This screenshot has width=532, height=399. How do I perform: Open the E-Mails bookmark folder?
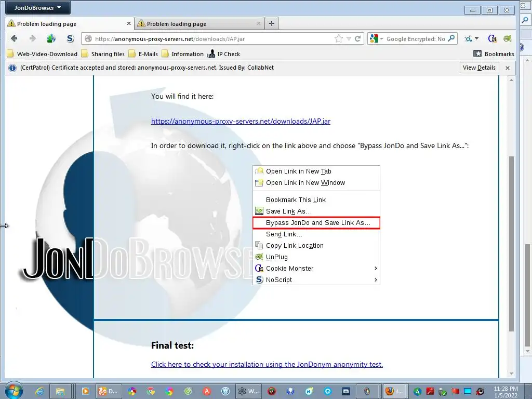(x=143, y=54)
